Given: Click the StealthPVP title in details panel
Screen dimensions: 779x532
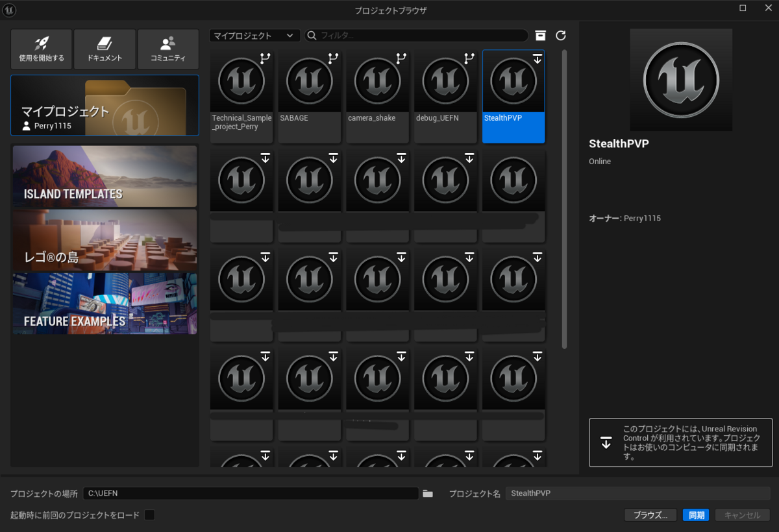Looking at the screenshot, I should coord(618,144).
